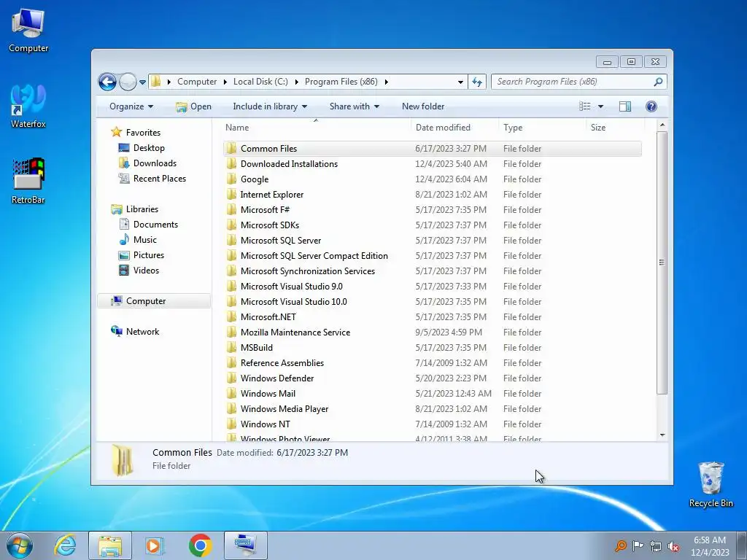Viewport: 747px width, 560px height.
Task: Expand arrow after Computer breadcrumb
Action: pos(225,82)
